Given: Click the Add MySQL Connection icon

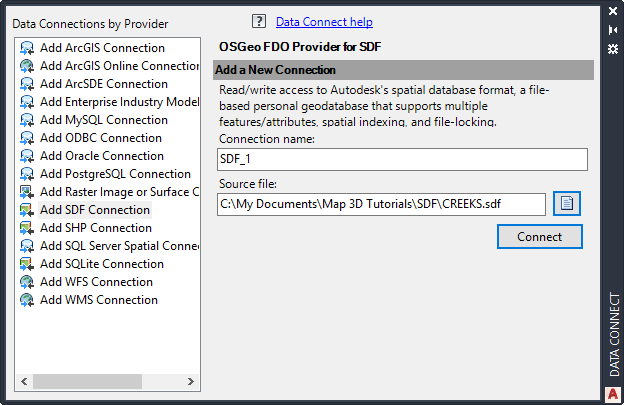Looking at the screenshot, I should [26, 120].
